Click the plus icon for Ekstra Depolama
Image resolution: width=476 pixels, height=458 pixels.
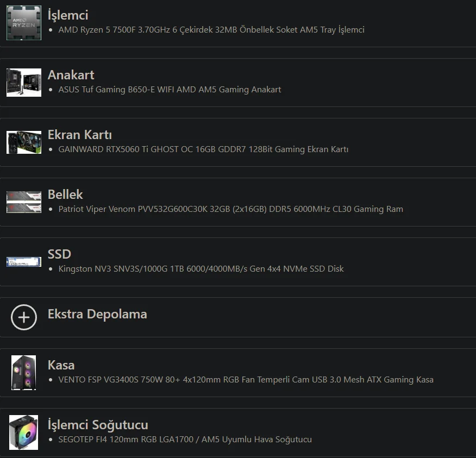(x=24, y=317)
